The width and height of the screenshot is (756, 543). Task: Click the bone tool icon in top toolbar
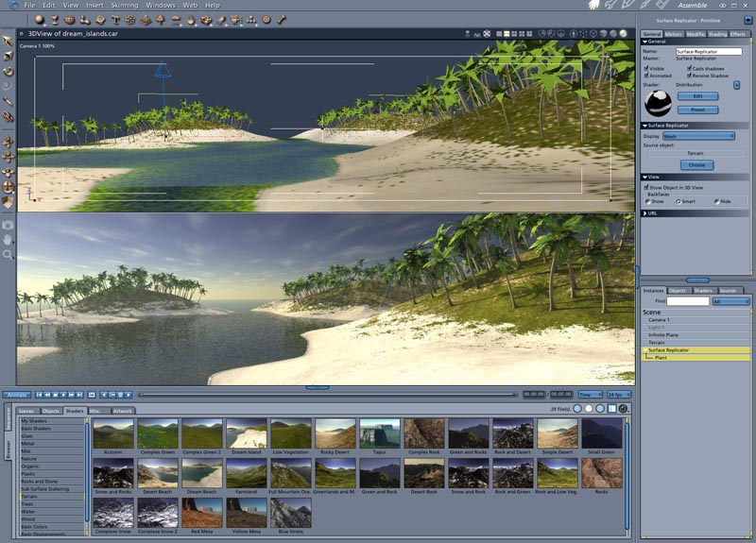282,19
